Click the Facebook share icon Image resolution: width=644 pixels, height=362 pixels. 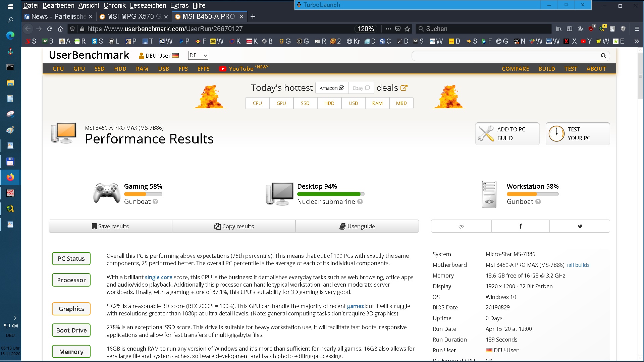tap(521, 226)
